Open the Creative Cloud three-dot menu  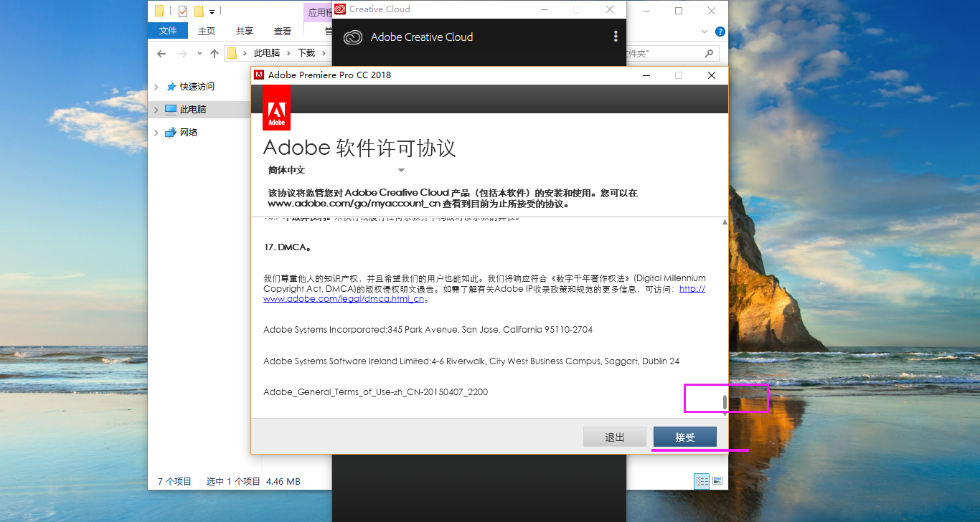[616, 37]
